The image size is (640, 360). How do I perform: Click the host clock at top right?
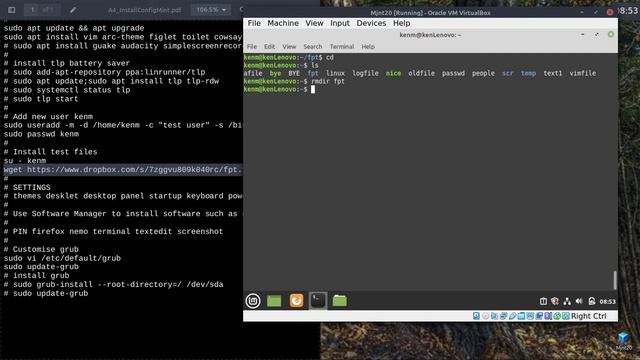628,11
